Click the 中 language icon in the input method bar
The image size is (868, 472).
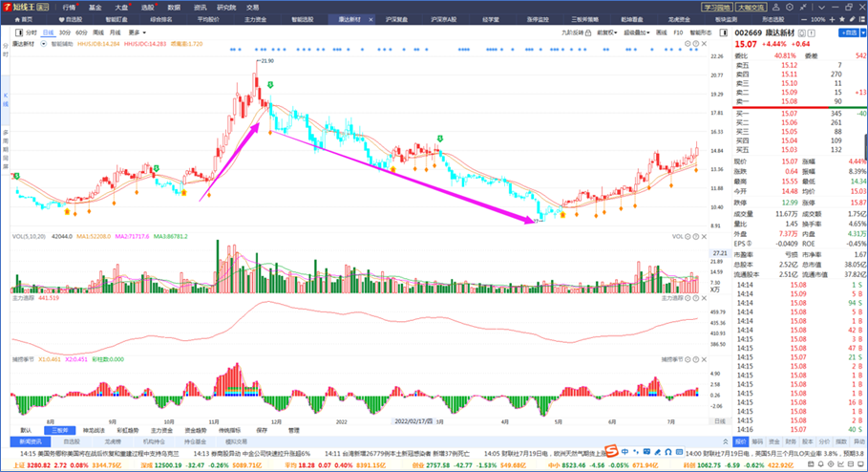(x=625, y=452)
